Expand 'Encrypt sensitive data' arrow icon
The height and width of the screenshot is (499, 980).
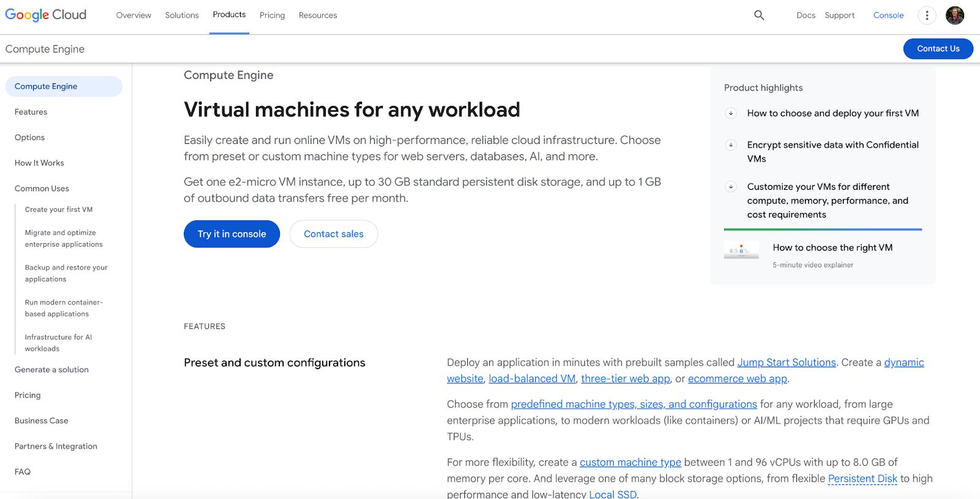tap(731, 145)
